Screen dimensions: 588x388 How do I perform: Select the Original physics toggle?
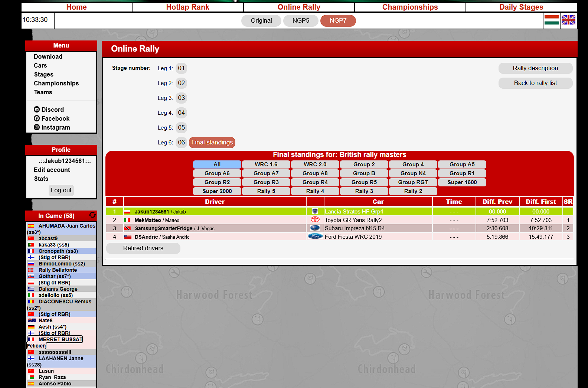261,21
